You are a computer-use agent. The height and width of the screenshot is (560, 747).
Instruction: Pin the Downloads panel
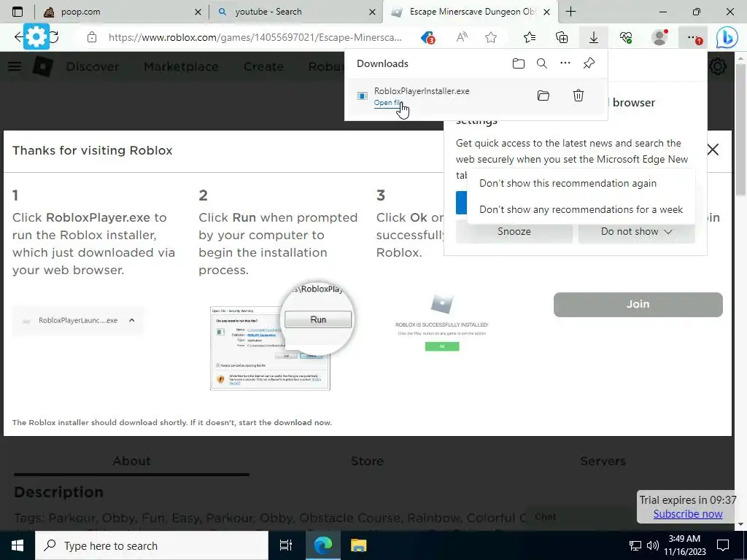pyautogui.click(x=589, y=63)
